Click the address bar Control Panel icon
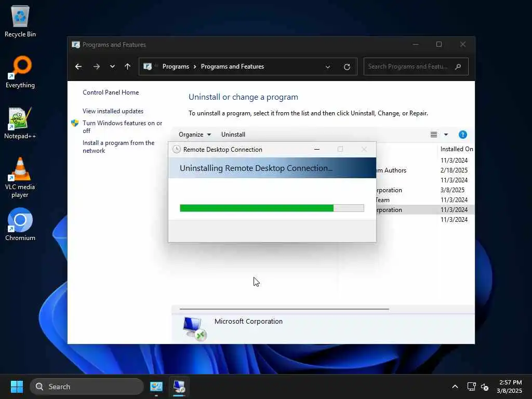The height and width of the screenshot is (399, 532). 148,66
